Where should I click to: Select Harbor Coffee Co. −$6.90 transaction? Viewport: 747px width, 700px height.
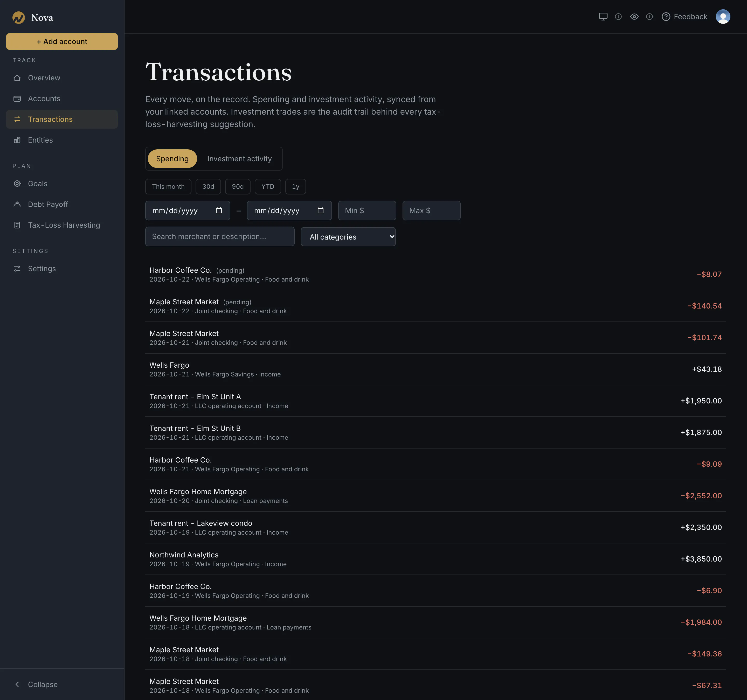pyautogui.click(x=435, y=591)
